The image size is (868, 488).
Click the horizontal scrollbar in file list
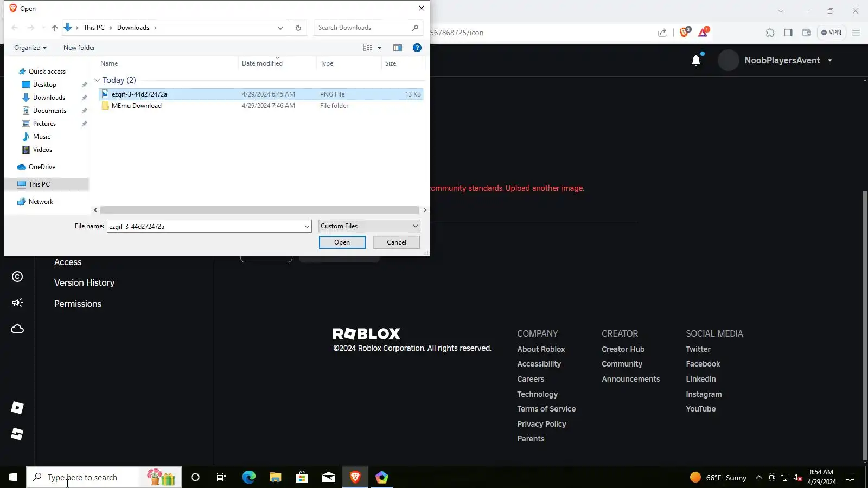coord(260,210)
